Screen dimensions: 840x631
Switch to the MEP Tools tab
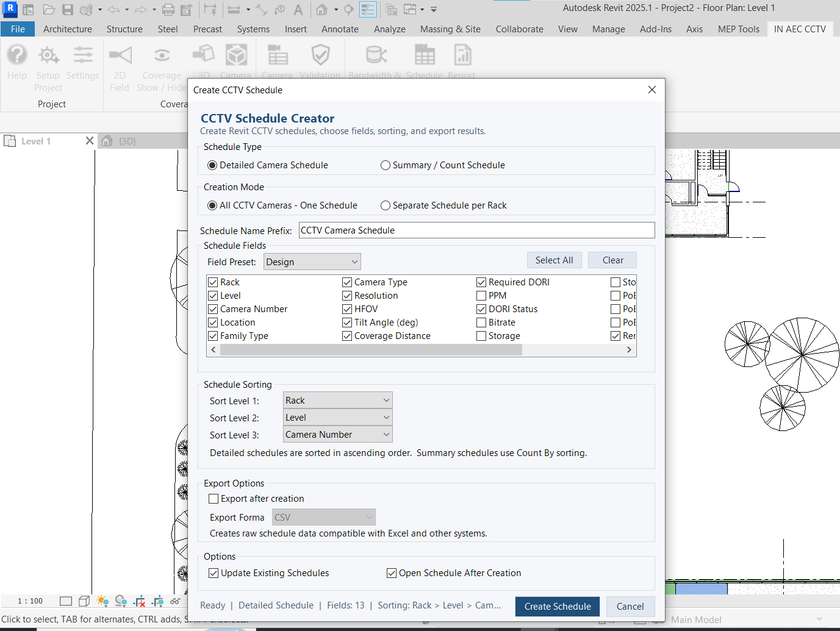739,29
